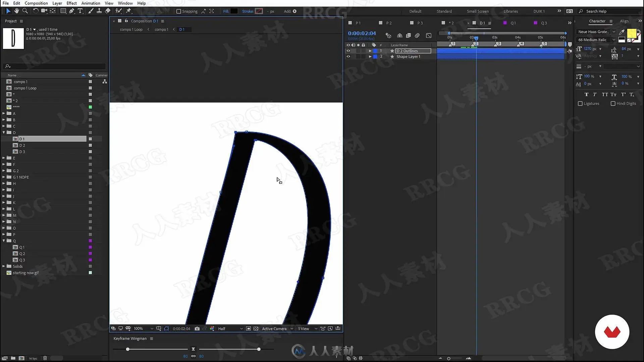This screenshot has height=362, width=644.
Task: Enable the Snapping checkbox
Action: (179, 11)
